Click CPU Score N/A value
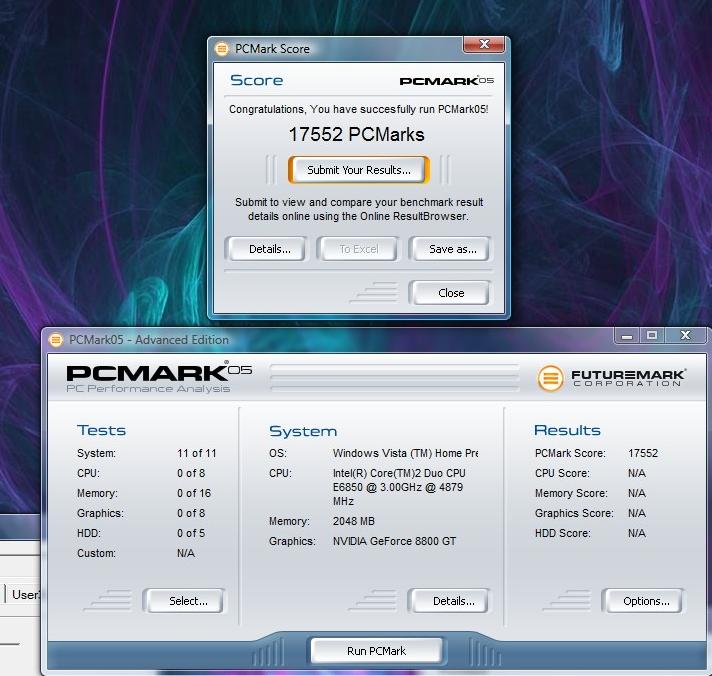The height and width of the screenshot is (676, 712). 637,473
